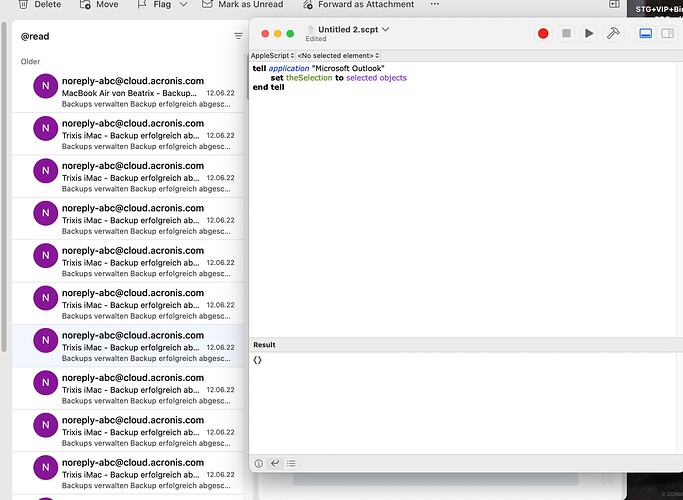Image resolution: width=683 pixels, height=500 pixels.
Task: Click the Older group header
Action: pos(30,61)
